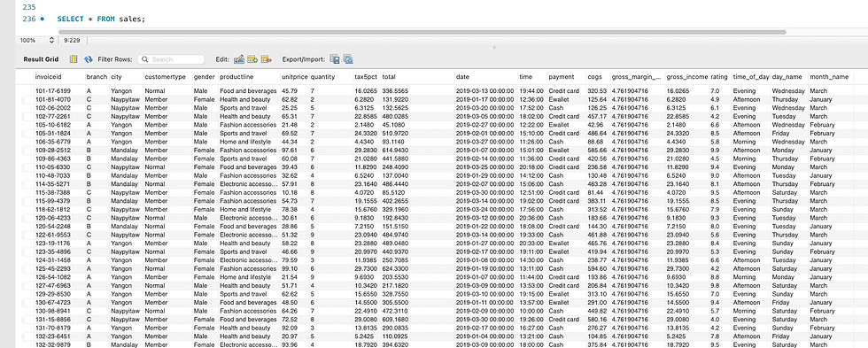Click the total column header
The image size is (868, 348).
pyautogui.click(x=389, y=77)
